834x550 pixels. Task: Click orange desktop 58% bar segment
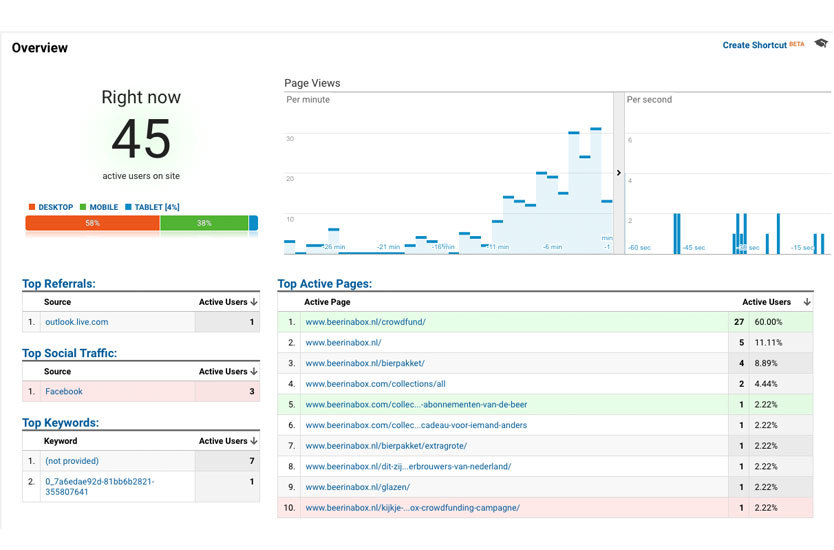coord(92,223)
